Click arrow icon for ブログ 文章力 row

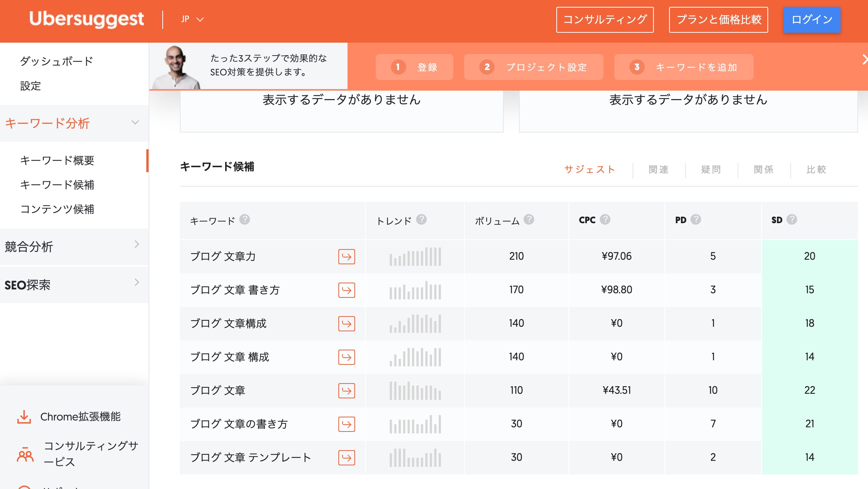click(x=346, y=257)
